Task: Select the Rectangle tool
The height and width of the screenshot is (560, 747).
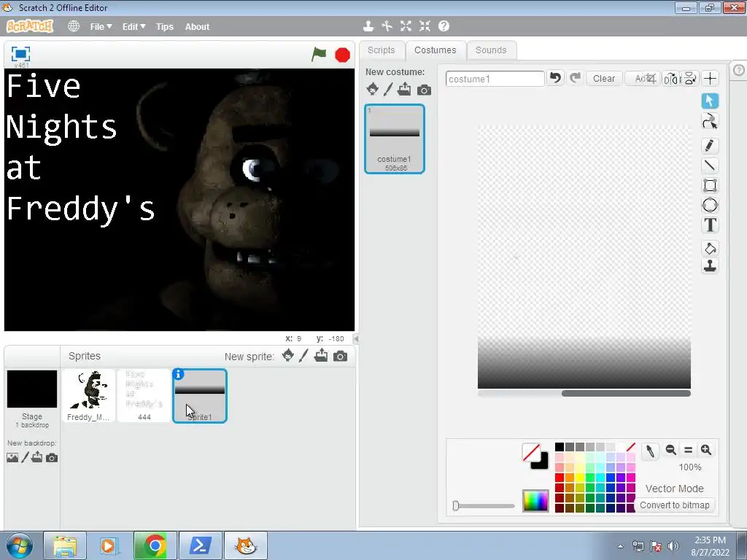Action: tap(710, 185)
